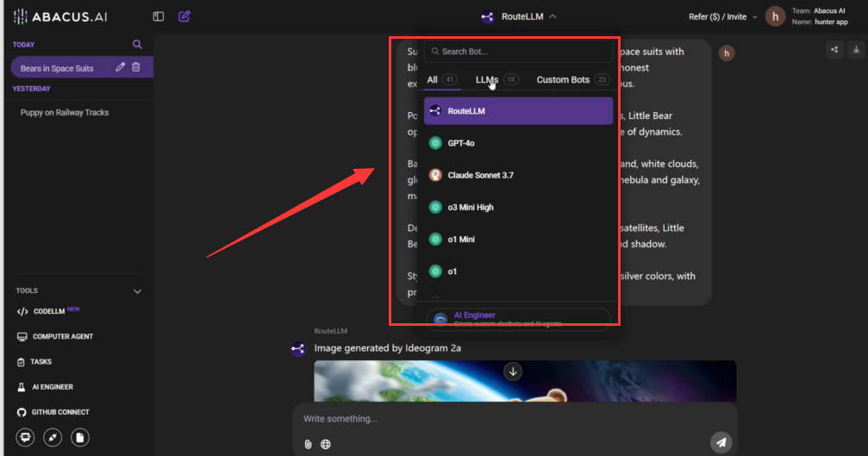The width and height of the screenshot is (868, 456).
Task: Collapse the RouteLLM model selector in header
Action: click(519, 16)
